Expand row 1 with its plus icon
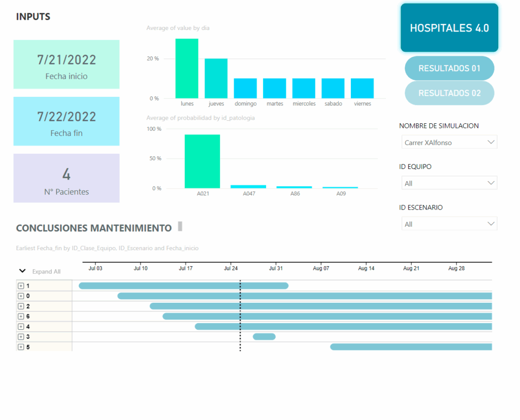This screenshot has height=420, width=520. click(x=21, y=286)
